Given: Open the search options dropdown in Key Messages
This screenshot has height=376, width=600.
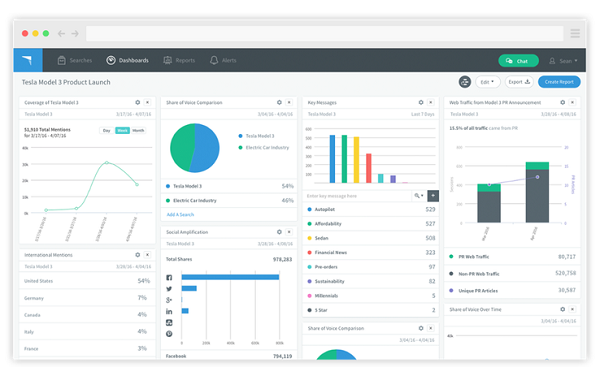Looking at the screenshot, I should [419, 195].
